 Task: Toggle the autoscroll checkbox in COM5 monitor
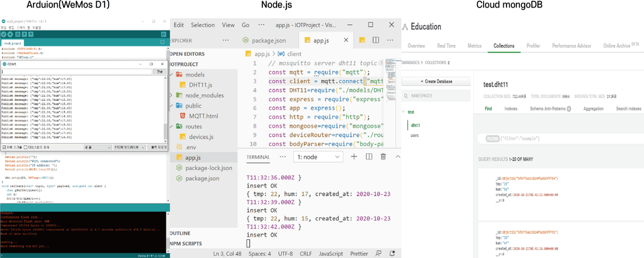point(4,147)
